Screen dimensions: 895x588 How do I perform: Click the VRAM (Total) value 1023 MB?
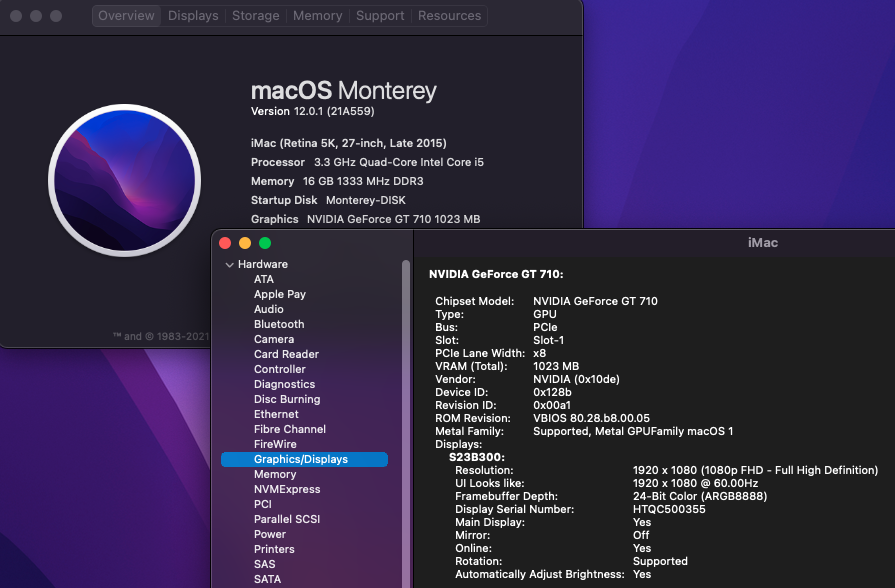coord(556,366)
